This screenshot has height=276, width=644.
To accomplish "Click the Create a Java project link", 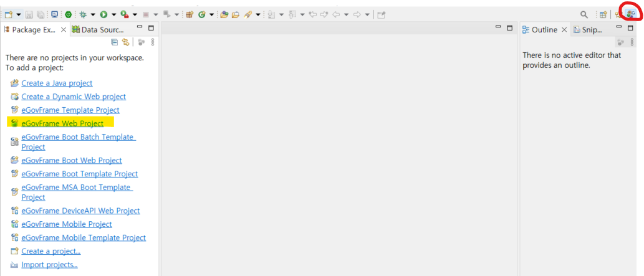I will [x=57, y=83].
